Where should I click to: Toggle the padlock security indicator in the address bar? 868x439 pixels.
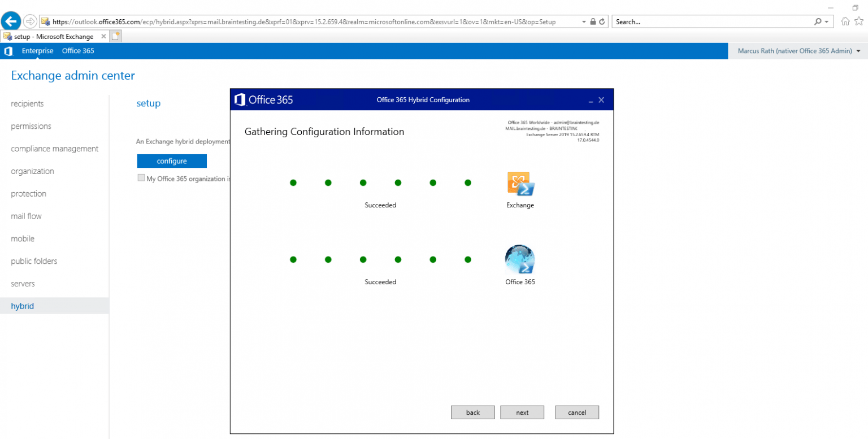pos(593,21)
